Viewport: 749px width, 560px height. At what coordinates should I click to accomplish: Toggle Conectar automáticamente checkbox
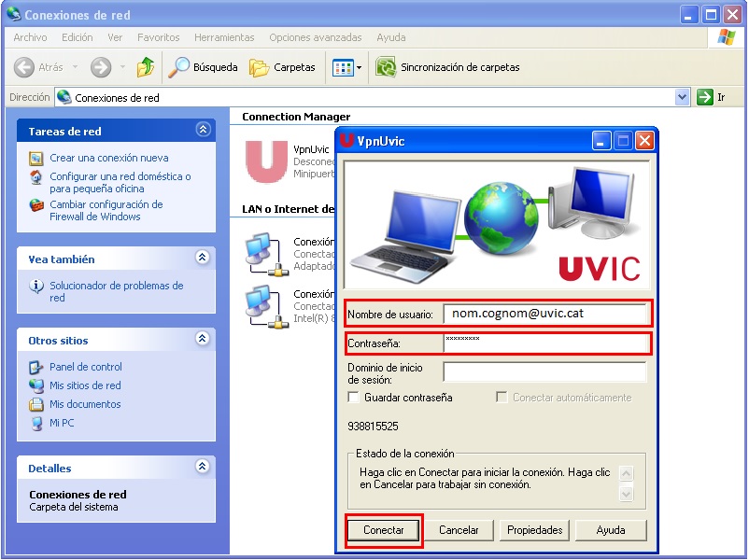[502, 398]
